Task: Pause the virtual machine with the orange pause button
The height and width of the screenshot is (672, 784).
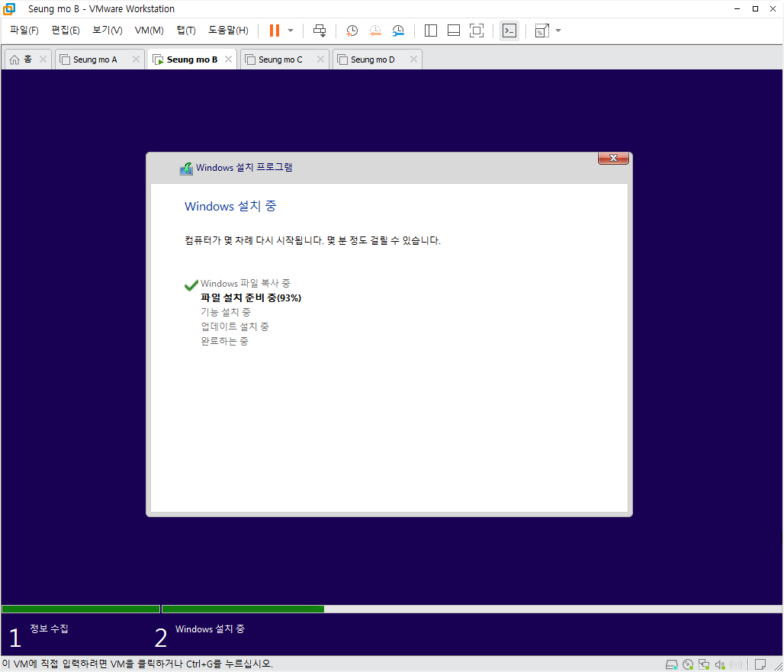Action: [x=275, y=31]
